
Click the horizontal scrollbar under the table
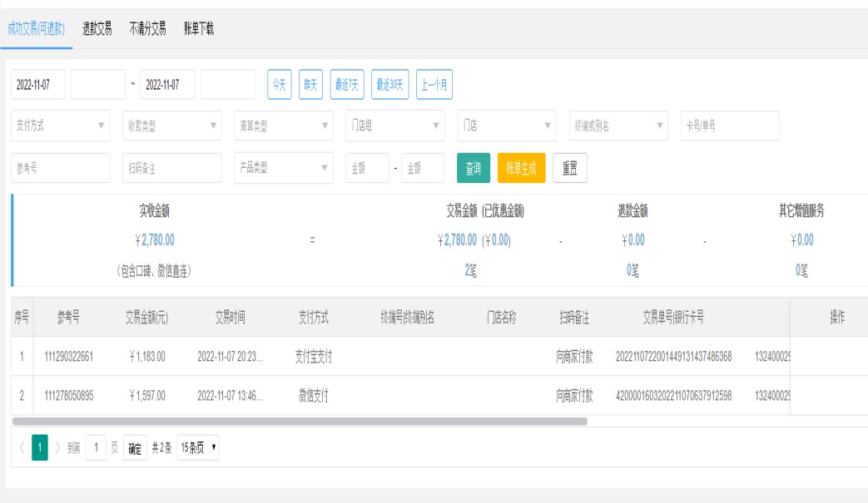(300, 422)
